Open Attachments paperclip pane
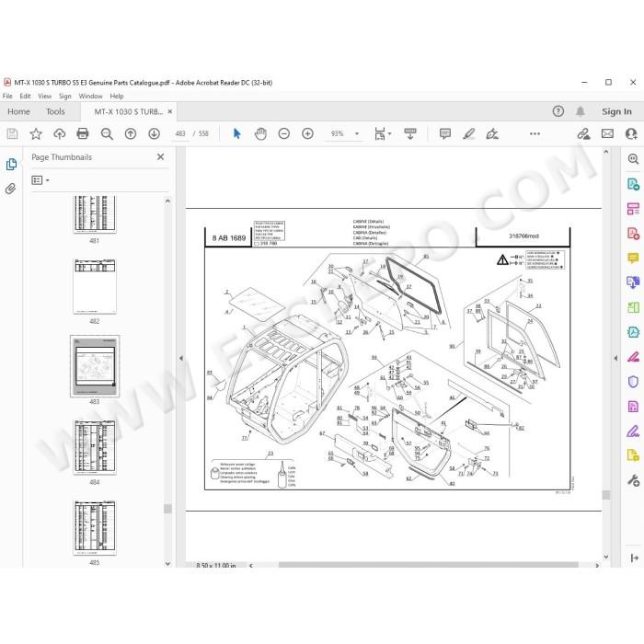Image resolution: width=644 pixels, height=644 pixels. [11, 189]
